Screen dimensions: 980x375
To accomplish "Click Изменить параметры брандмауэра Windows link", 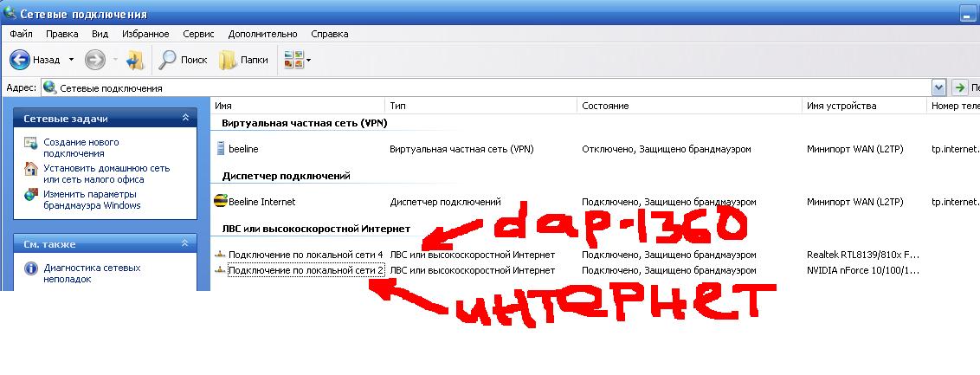I will [93, 199].
